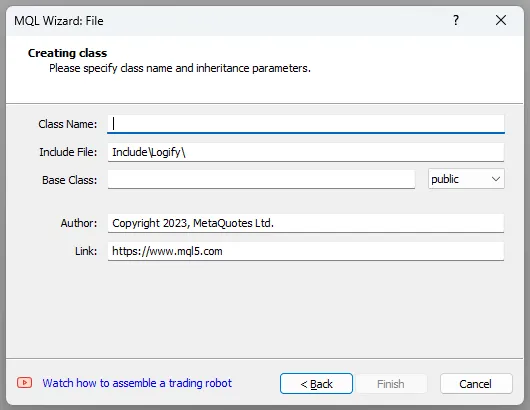Click the red video play icon
This screenshot has height=410, width=530.
pos(24,383)
